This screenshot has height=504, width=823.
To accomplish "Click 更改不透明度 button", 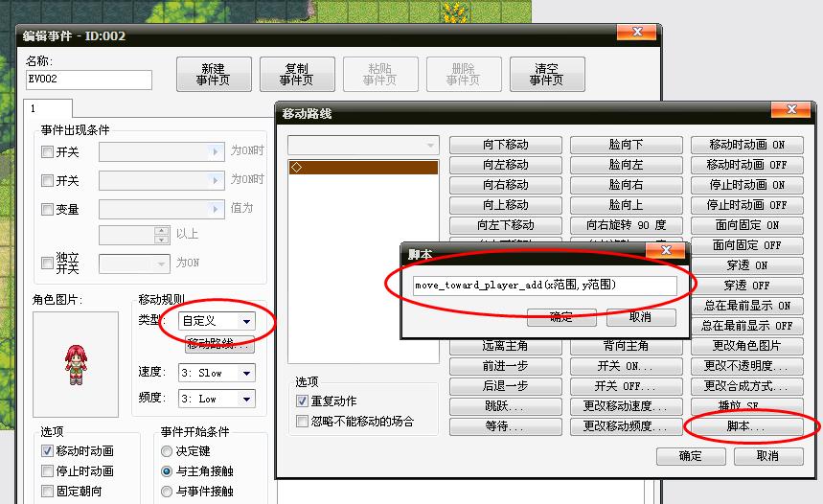I will tap(747, 366).
